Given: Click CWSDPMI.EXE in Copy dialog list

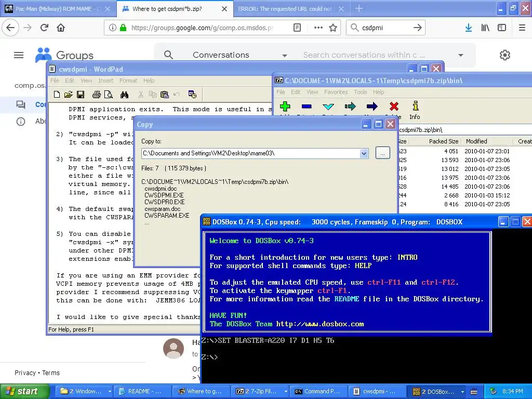Looking at the screenshot, I should tap(164, 195).
